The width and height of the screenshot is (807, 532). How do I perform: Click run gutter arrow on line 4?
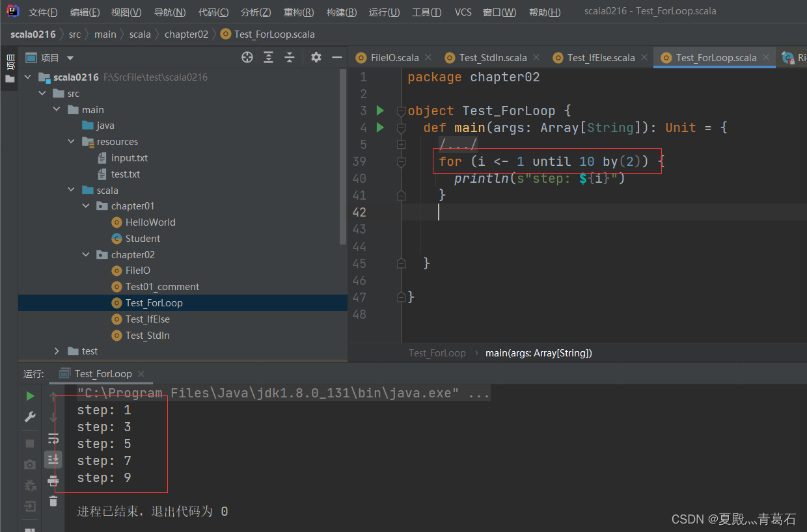tap(380, 127)
